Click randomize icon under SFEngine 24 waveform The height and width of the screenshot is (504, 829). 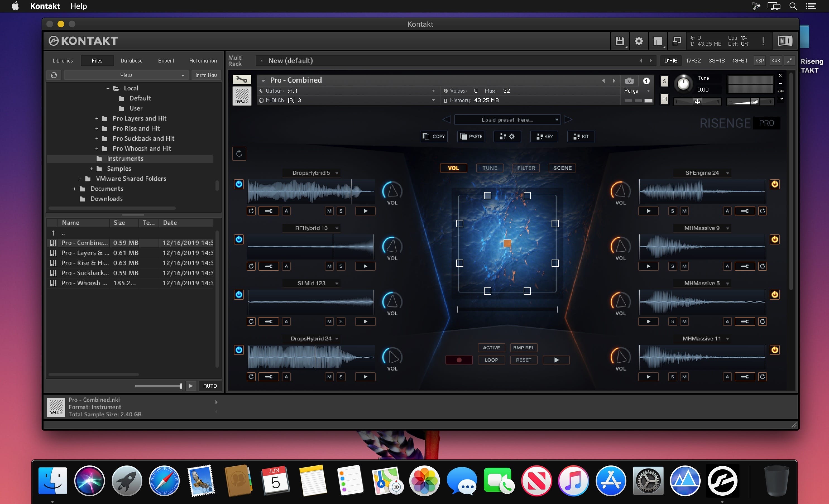(762, 211)
